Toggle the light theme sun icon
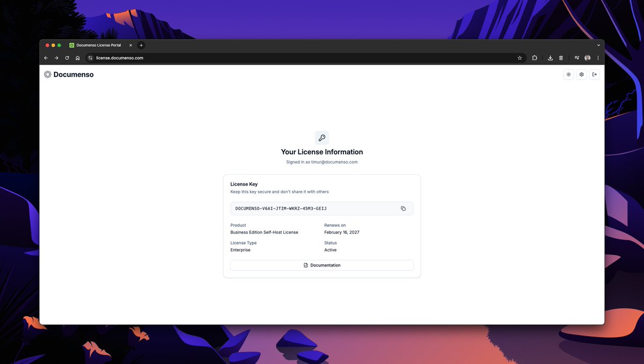 [x=568, y=75]
